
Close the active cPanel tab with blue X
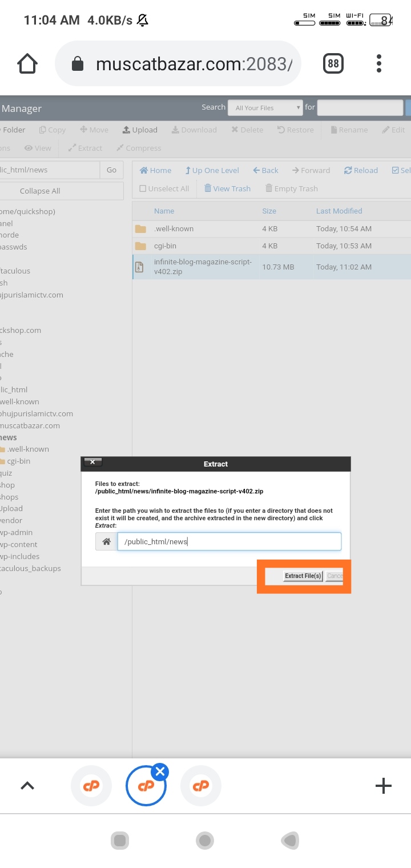160,772
